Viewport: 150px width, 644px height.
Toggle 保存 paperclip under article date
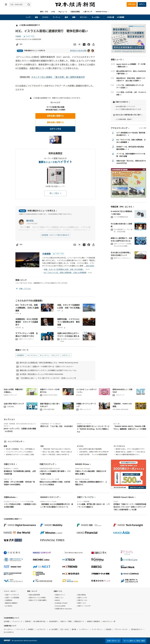pos(19,44)
